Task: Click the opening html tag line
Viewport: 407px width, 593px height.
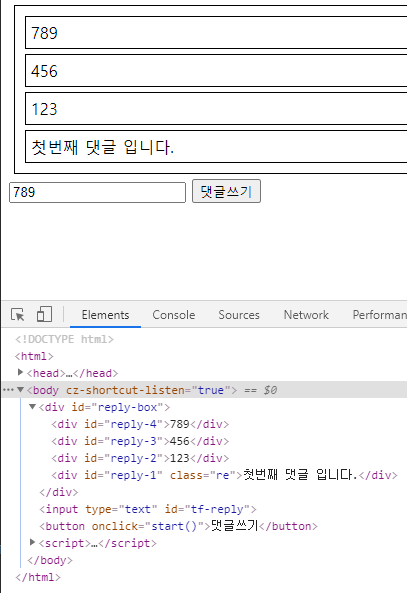Action: point(34,356)
